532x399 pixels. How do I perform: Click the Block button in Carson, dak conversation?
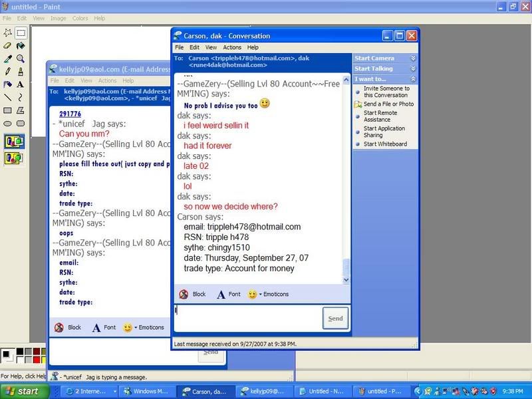pyautogui.click(x=193, y=294)
